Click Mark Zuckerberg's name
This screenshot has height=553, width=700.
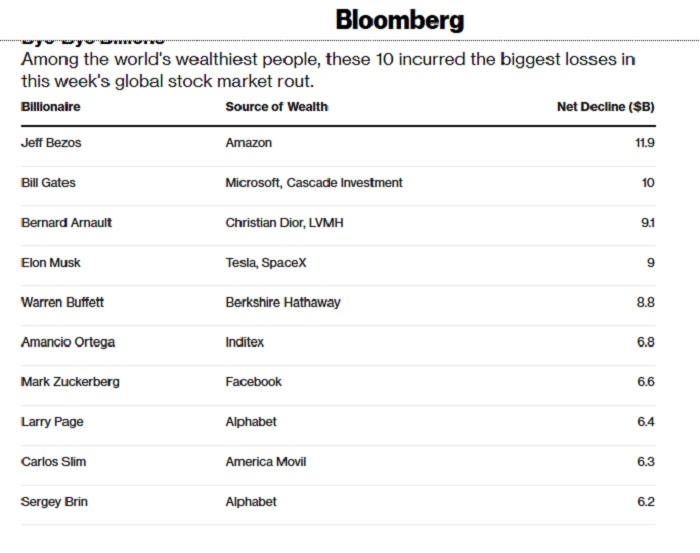[70, 382]
